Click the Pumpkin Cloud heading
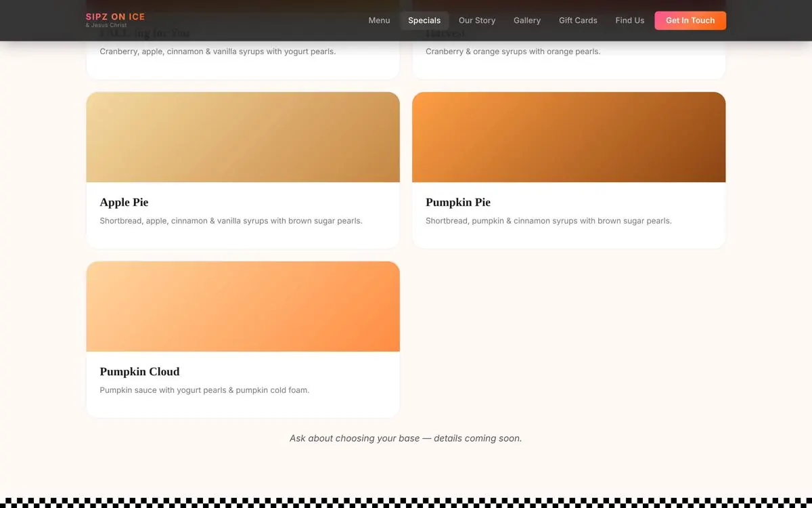Screen dimensions: 812x508 tap(139, 371)
